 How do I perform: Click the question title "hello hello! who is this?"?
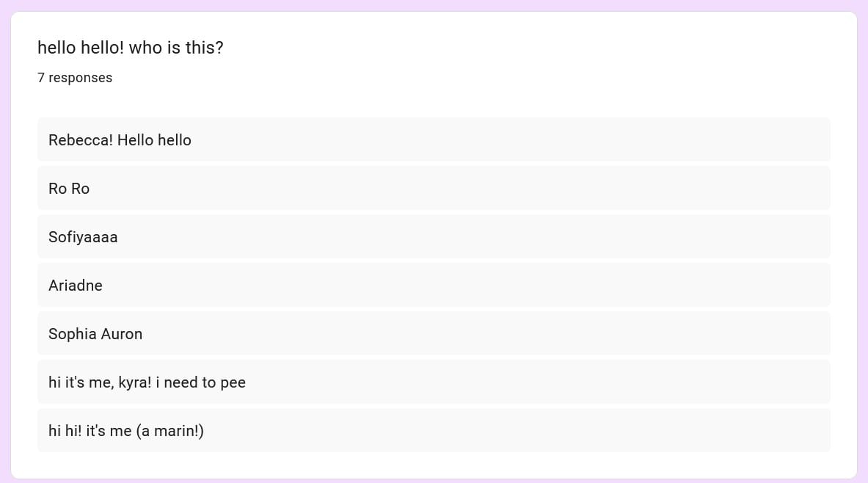[x=131, y=48]
